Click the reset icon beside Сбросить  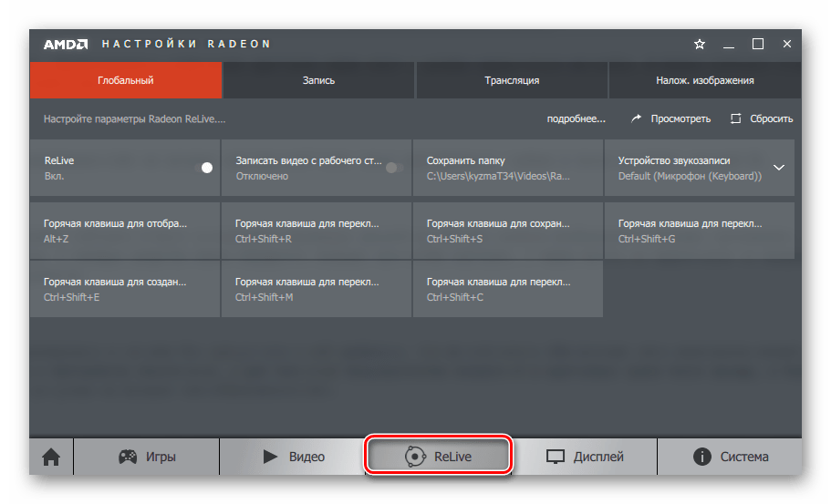(735, 118)
